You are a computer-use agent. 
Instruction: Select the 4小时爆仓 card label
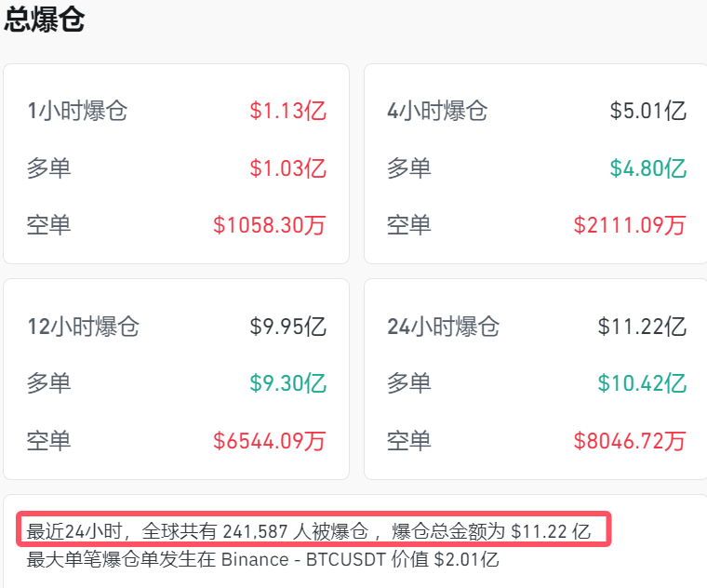point(437,112)
